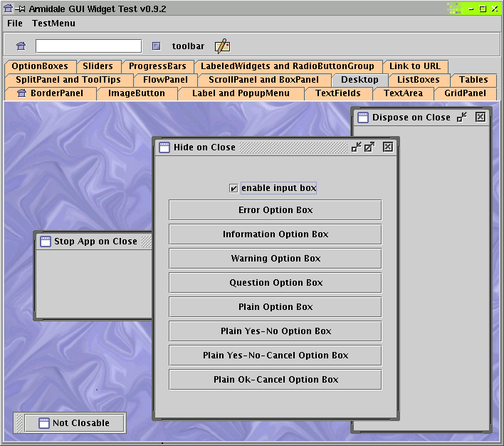504x446 pixels.
Task: Click the Error Option Box button
Action: [x=275, y=210]
